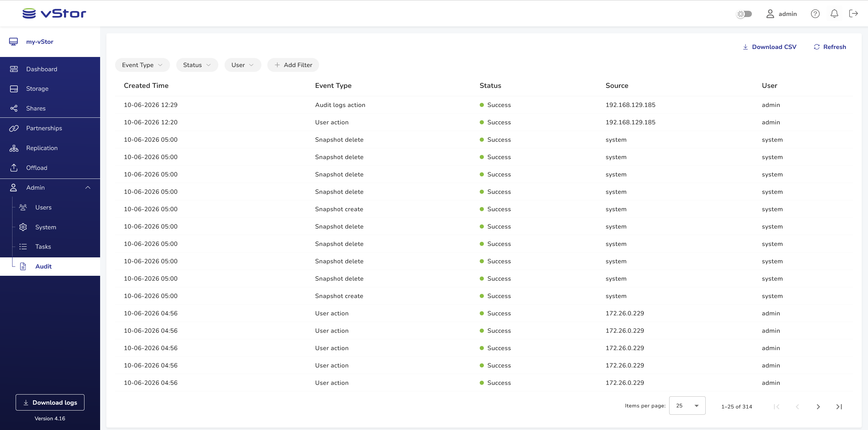Click the '10-06-2026 12:20' timestamp
The height and width of the screenshot is (430, 868).
[x=151, y=122]
